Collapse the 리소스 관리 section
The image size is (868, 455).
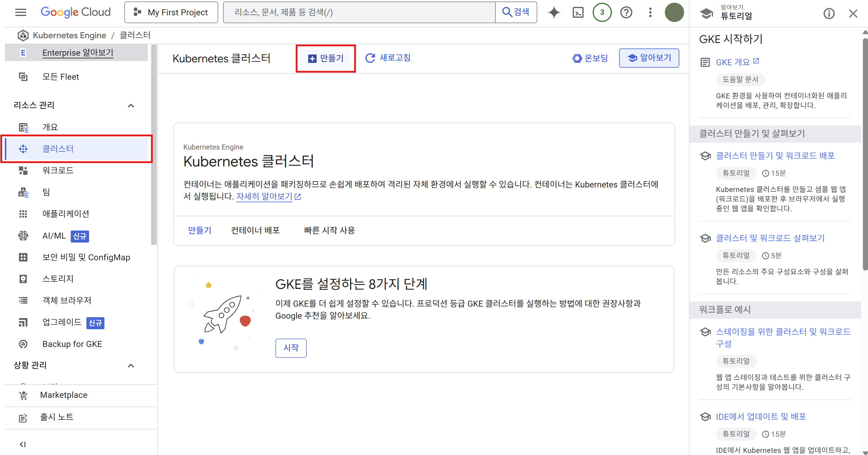point(131,105)
